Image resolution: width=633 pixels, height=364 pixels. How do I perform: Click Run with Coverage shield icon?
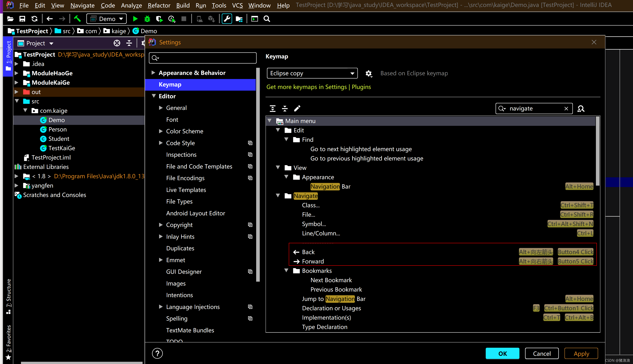[159, 19]
